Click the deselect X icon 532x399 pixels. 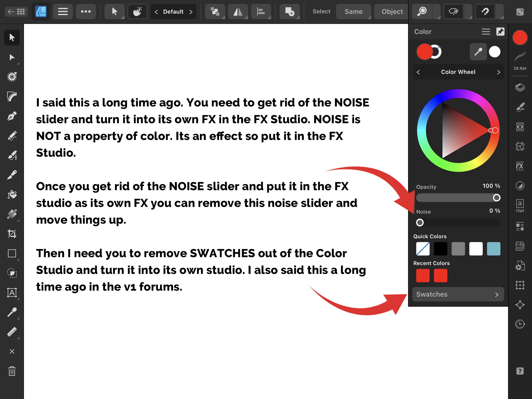[12, 351]
